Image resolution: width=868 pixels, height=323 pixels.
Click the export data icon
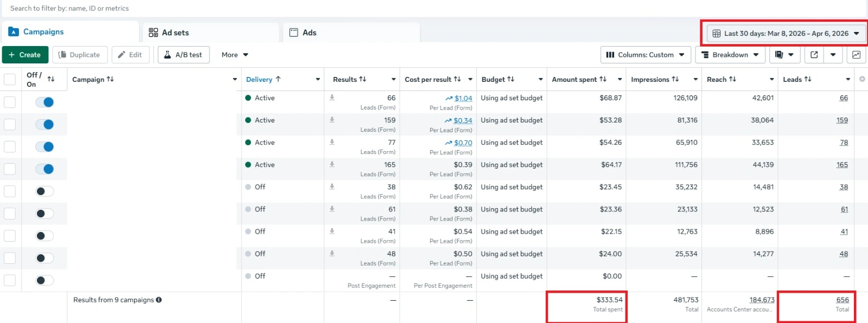tap(814, 55)
